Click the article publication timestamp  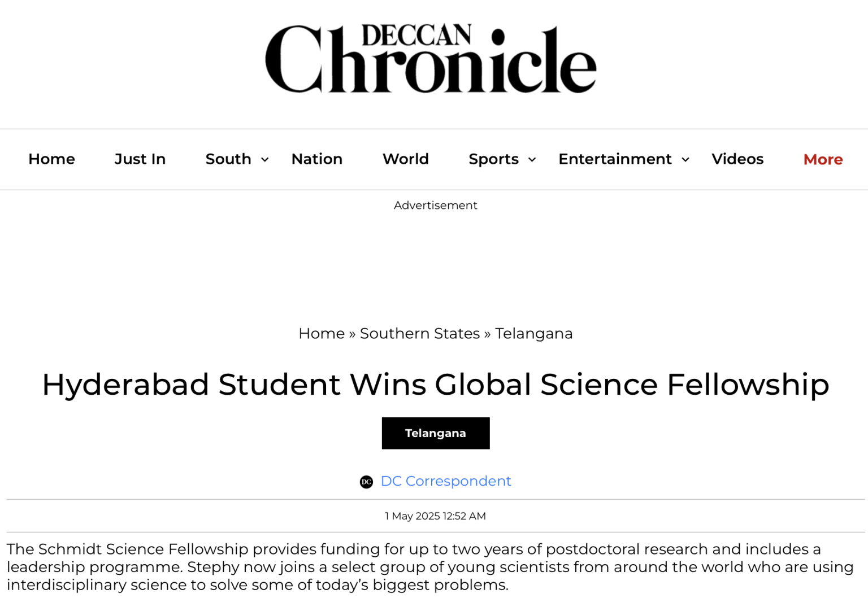click(x=435, y=516)
